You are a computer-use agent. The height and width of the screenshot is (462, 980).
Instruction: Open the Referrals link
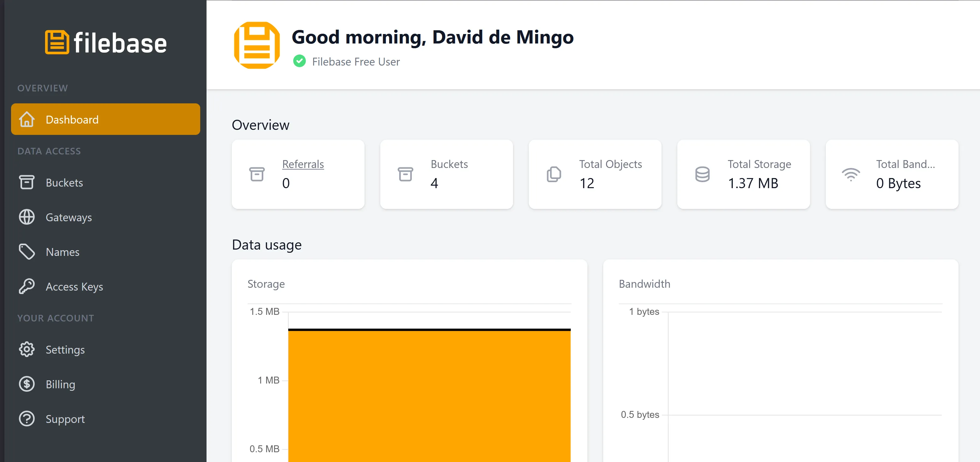pos(303,164)
